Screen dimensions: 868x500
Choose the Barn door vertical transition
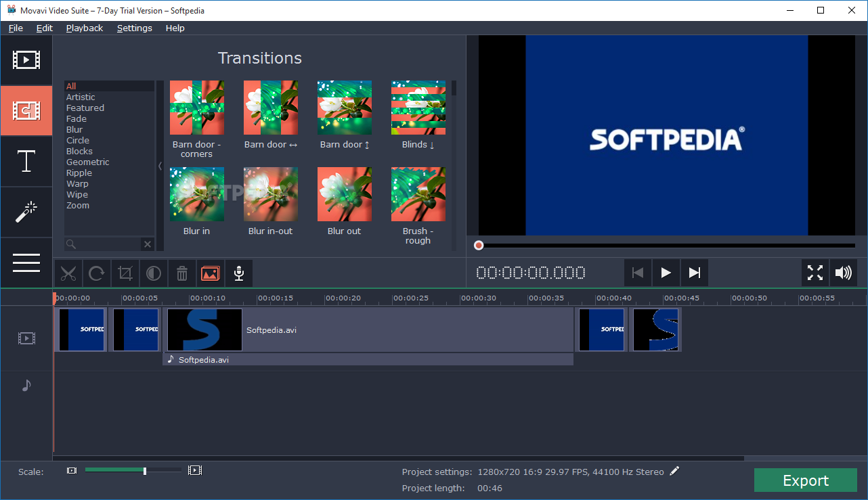pos(345,108)
